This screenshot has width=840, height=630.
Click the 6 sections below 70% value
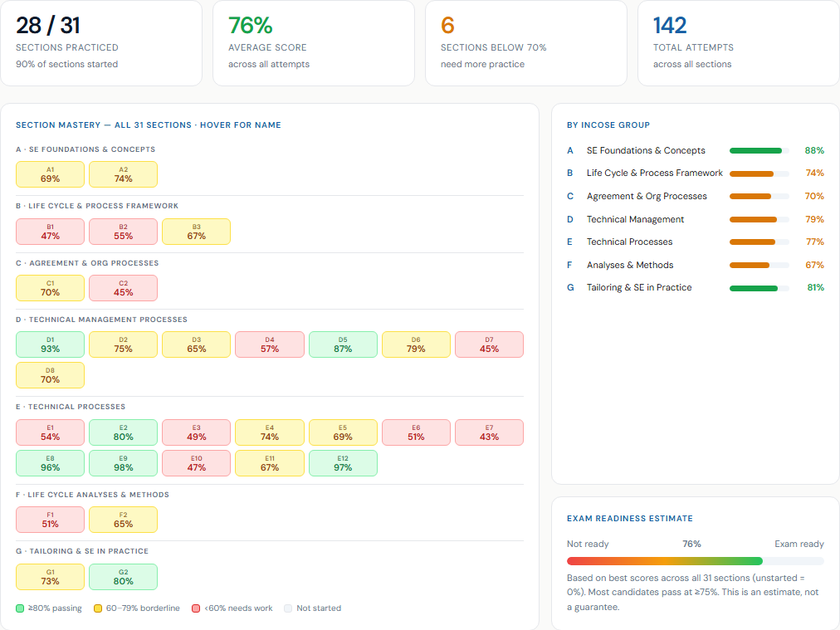click(447, 25)
